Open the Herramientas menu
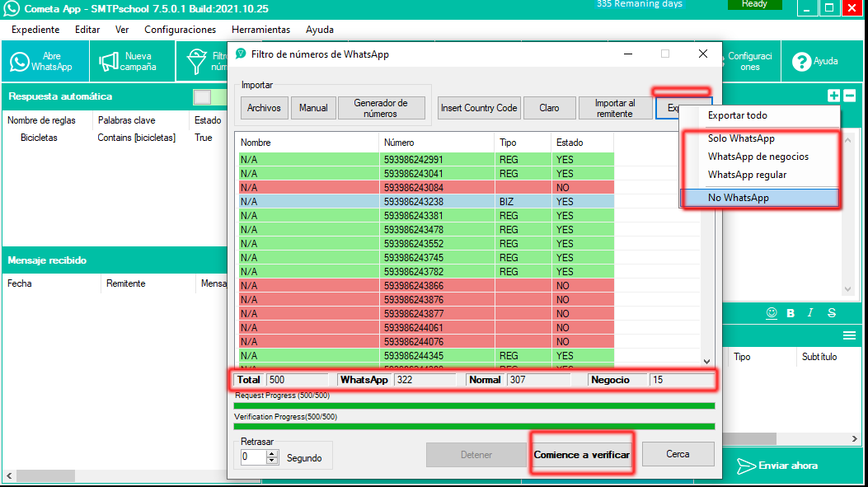This screenshot has height=487, width=868. coord(260,30)
